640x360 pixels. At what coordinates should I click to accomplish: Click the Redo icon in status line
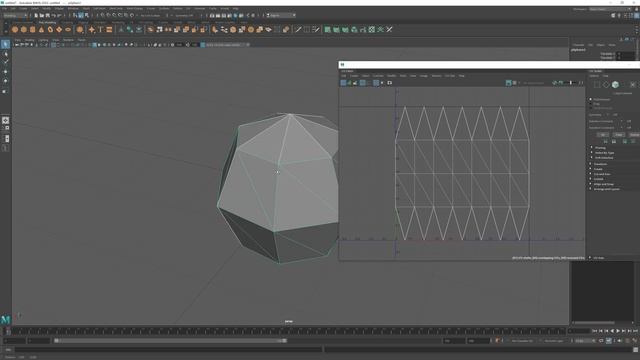pyautogui.click(x=59, y=15)
